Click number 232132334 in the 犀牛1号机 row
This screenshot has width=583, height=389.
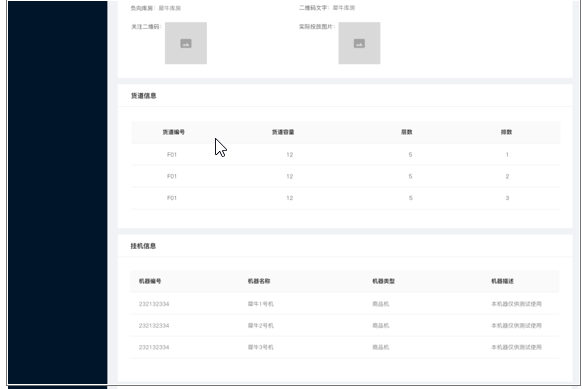pyautogui.click(x=154, y=304)
